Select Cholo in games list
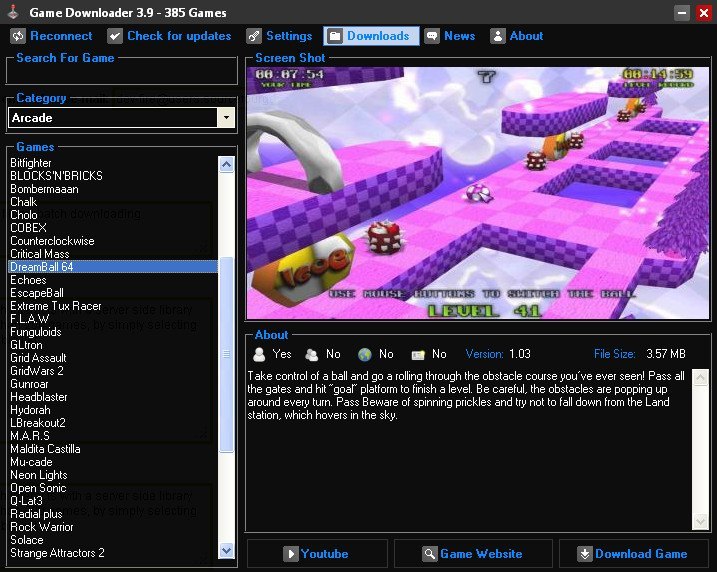The height and width of the screenshot is (572, 717). click(113, 215)
